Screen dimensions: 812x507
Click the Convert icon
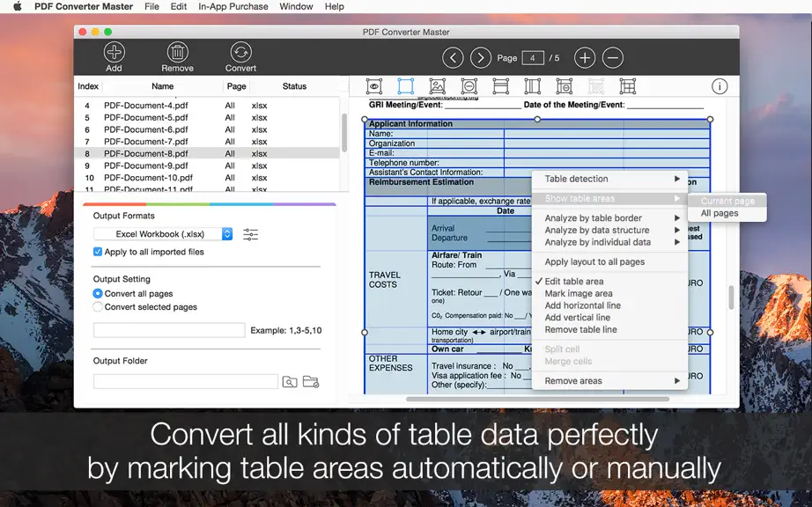240,52
